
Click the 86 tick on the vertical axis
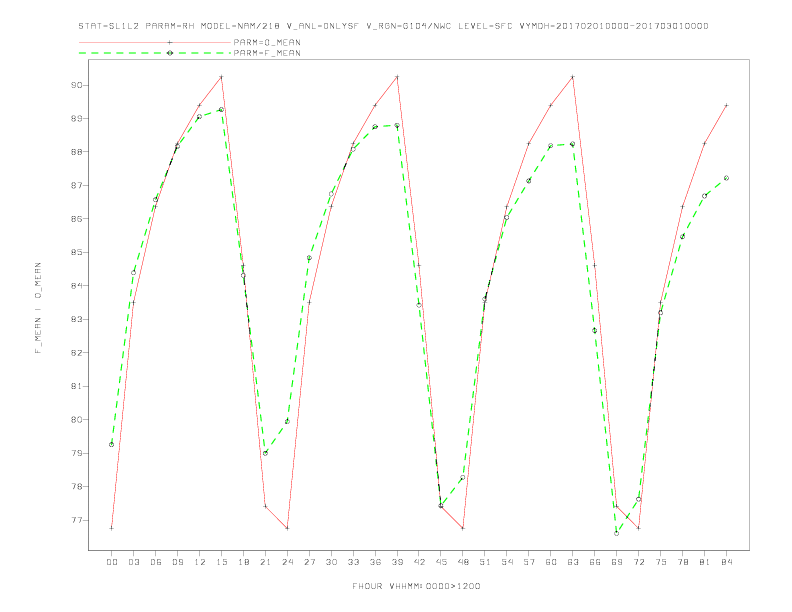[77, 219]
